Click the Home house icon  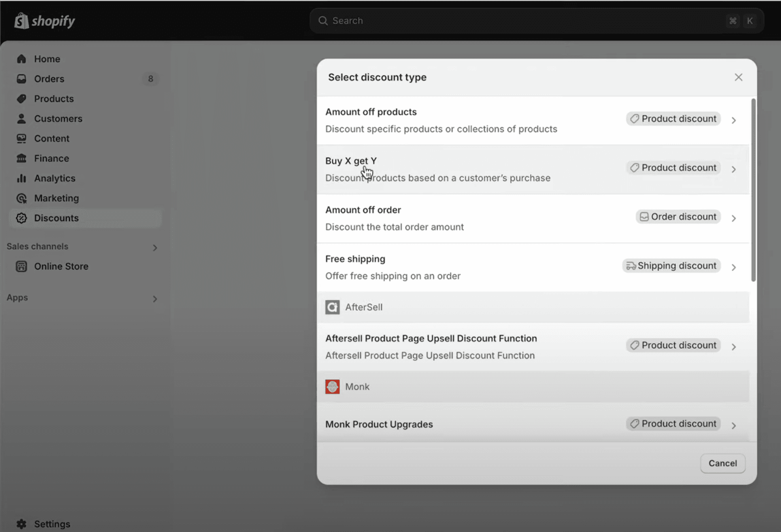[21, 59]
